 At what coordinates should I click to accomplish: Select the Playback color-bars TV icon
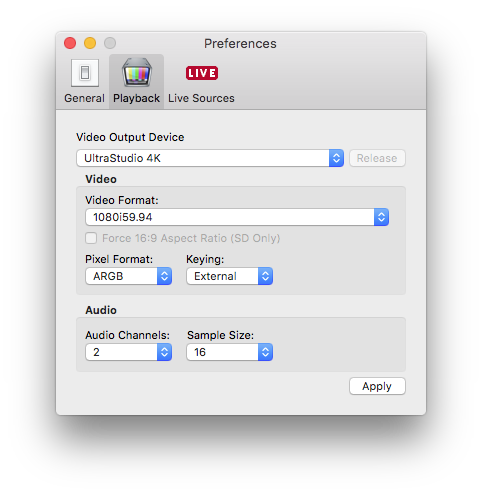tap(137, 72)
